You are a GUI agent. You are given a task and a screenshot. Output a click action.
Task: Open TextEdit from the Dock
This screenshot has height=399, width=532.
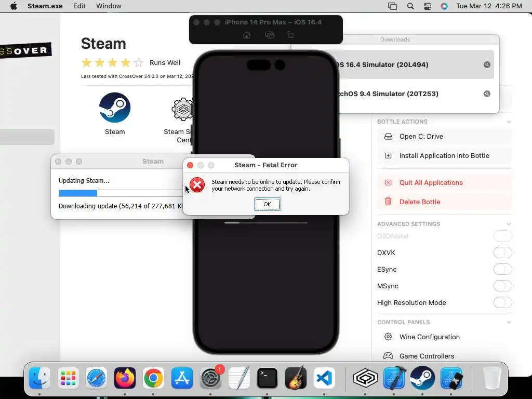[x=239, y=378]
